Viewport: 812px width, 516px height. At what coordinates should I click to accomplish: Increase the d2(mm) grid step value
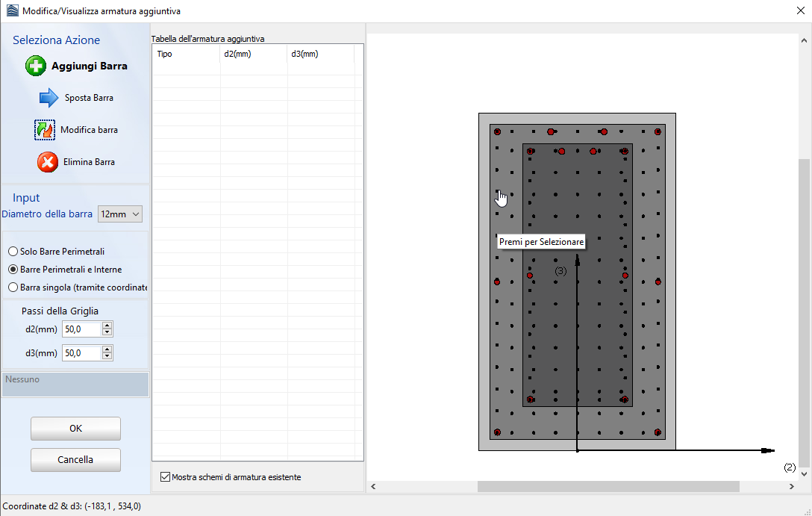(107, 326)
